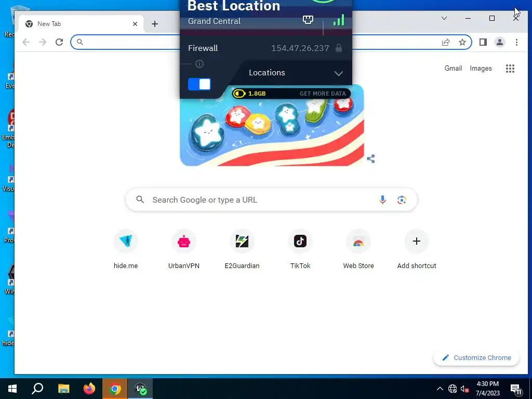Image resolution: width=532 pixels, height=399 pixels.
Task: Click GET MORE DATA in Windscribe
Action: coord(323,94)
